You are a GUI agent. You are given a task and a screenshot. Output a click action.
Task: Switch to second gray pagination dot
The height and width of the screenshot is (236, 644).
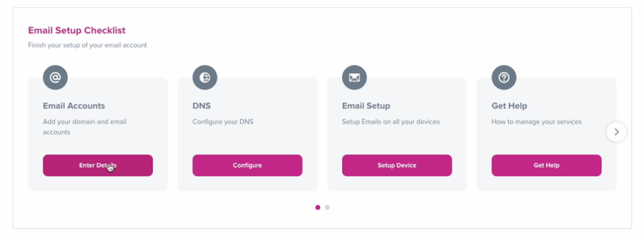point(327,207)
